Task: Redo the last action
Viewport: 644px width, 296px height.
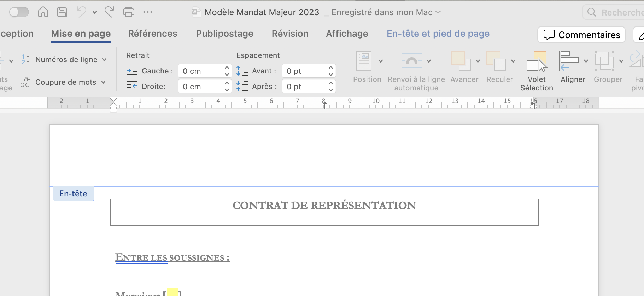Action: click(109, 12)
